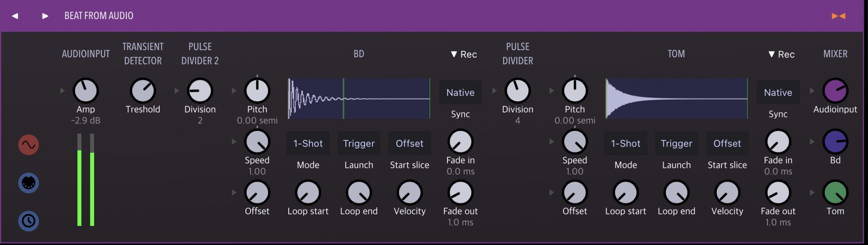
Task: Click the BD 0.00 semi pitch value
Action: point(257,121)
